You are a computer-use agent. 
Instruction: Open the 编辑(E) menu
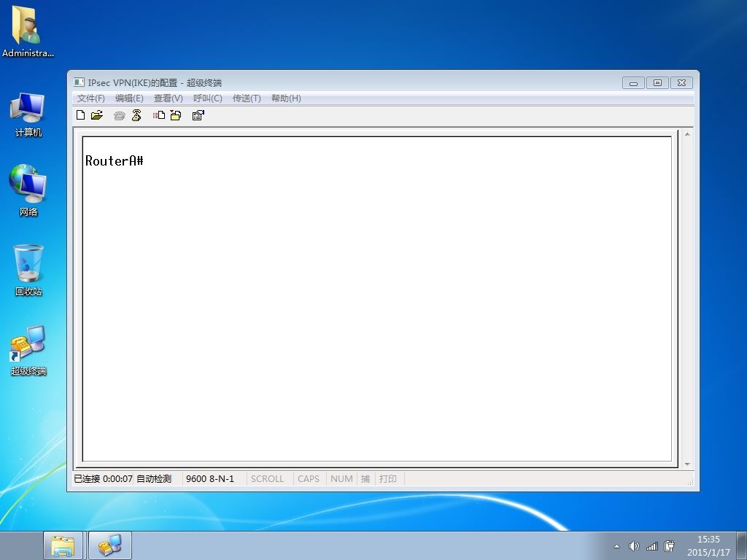[129, 98]
